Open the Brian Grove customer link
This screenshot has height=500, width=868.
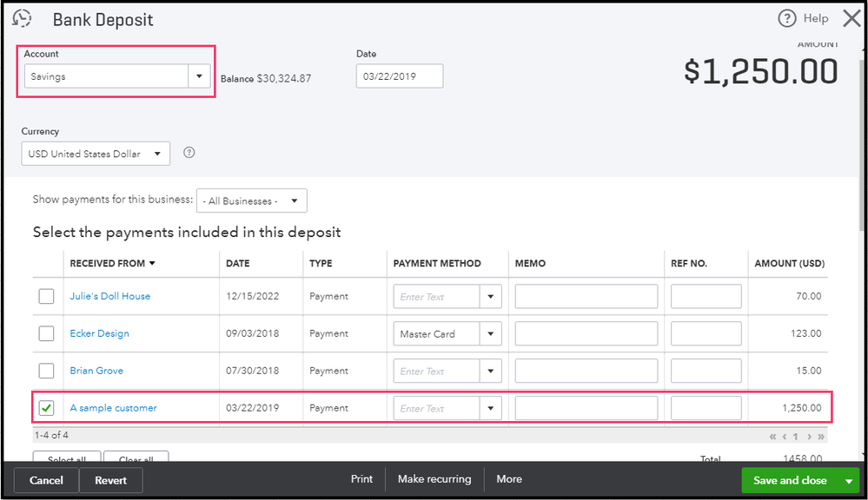(96, 371)
